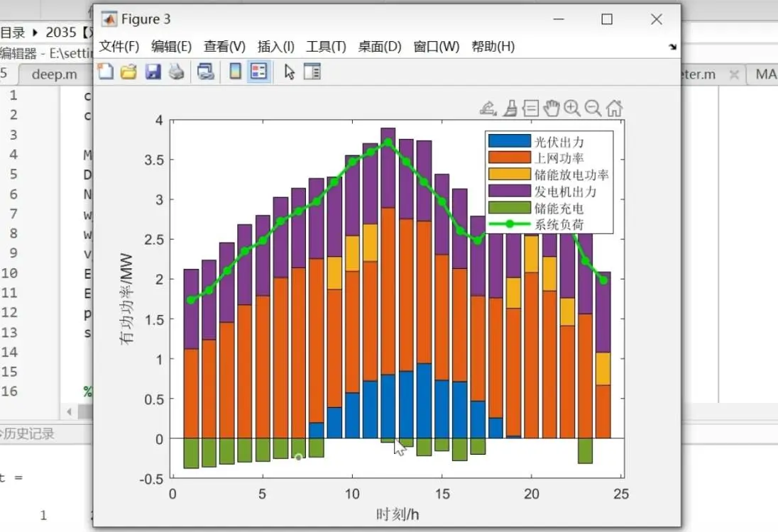Click the axes export icon above the plot

tap(488, 108)
